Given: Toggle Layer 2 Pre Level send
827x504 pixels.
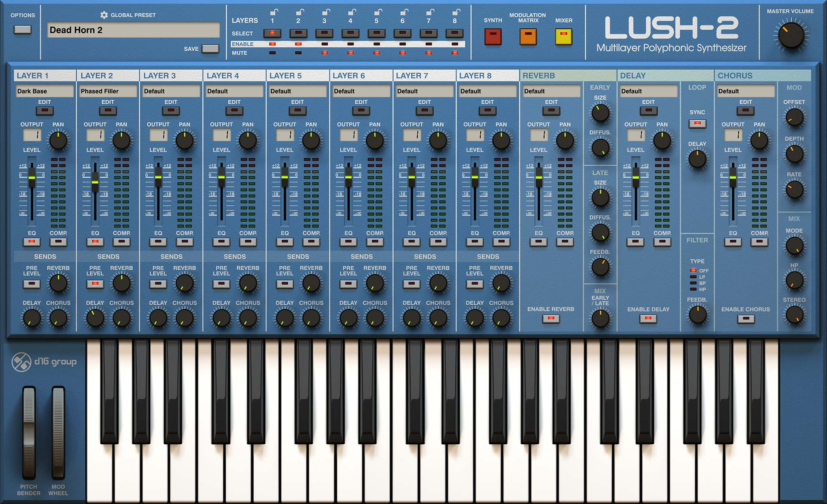Looking at the screenshot, I should pos(95,284).
